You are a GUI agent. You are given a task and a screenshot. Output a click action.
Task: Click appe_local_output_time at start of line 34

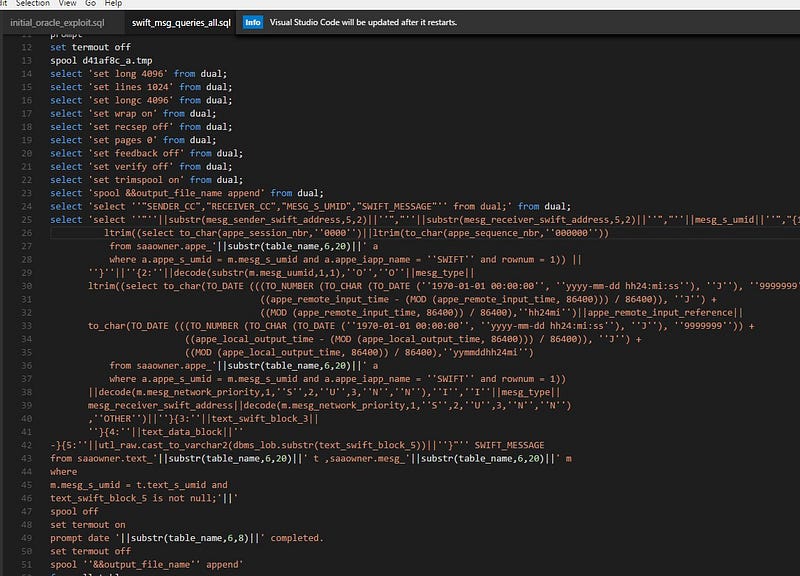[255, 339]
